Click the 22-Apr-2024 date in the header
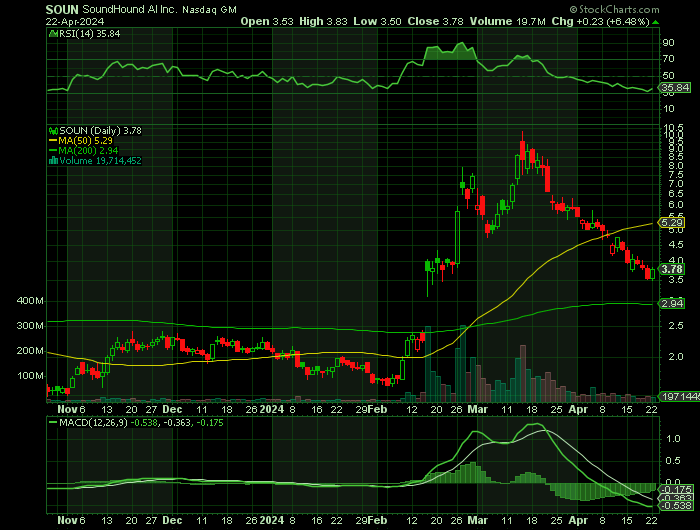700x530 pixels. tap(75, 21)
